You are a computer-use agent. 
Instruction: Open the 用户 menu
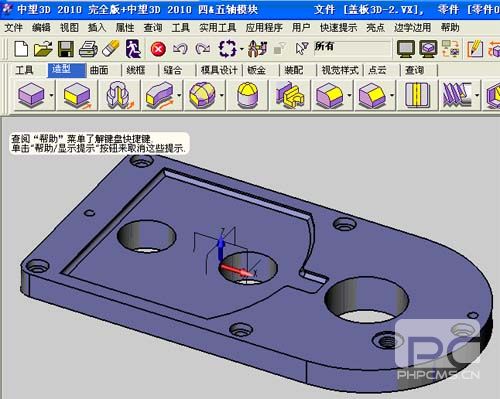301,27
